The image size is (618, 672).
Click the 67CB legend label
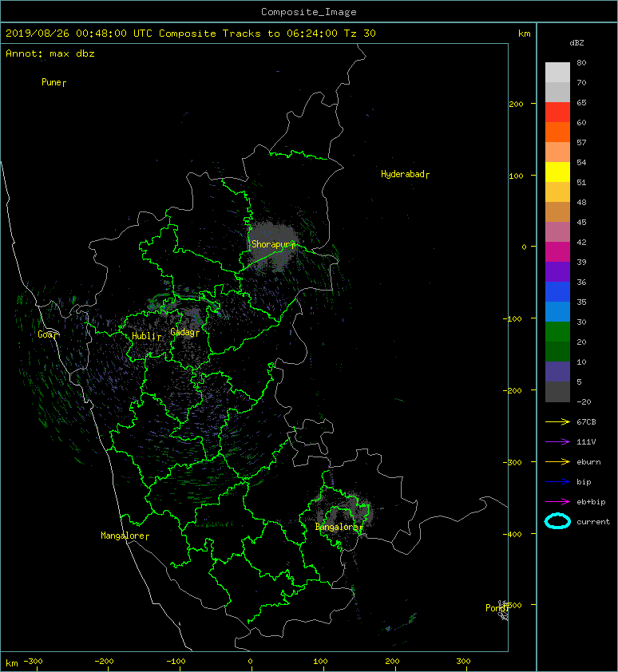pos(586,421)
